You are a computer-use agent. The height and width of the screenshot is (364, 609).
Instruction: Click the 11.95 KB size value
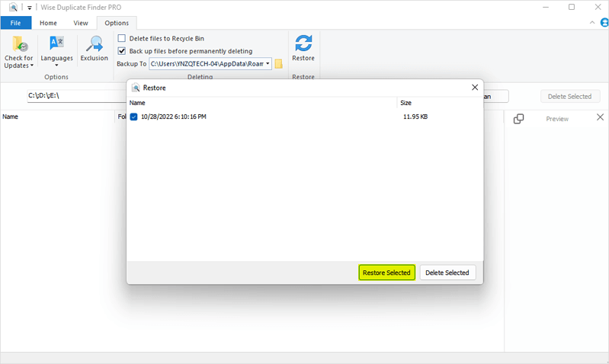415,117
